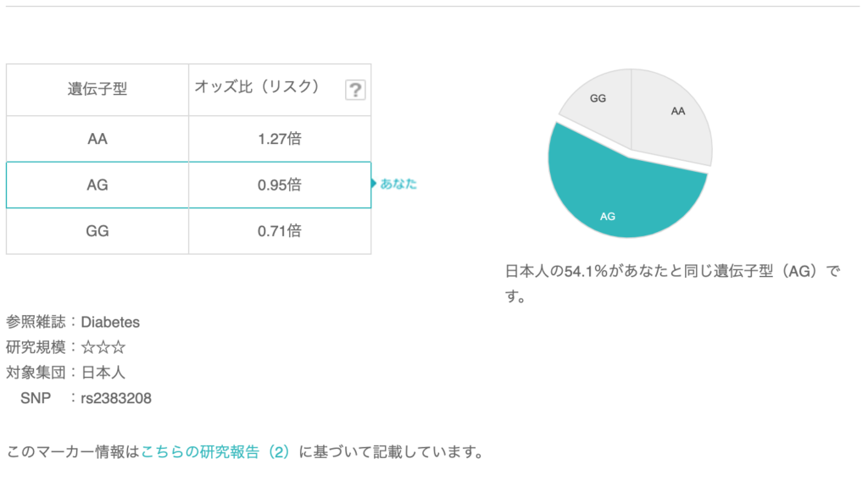This screenshot has width=868, height=492.
Task: Open the こちらの研究報告（2） link
Action: point(215,451)
